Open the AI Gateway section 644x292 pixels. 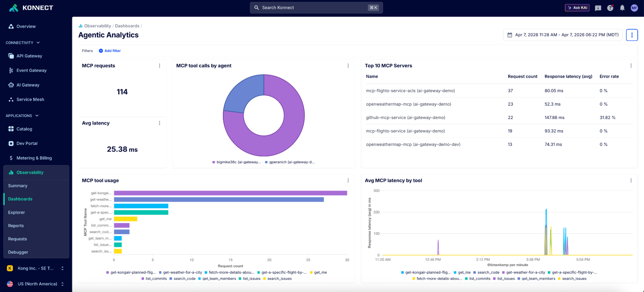pyautogui.click(x=28, y=85)
